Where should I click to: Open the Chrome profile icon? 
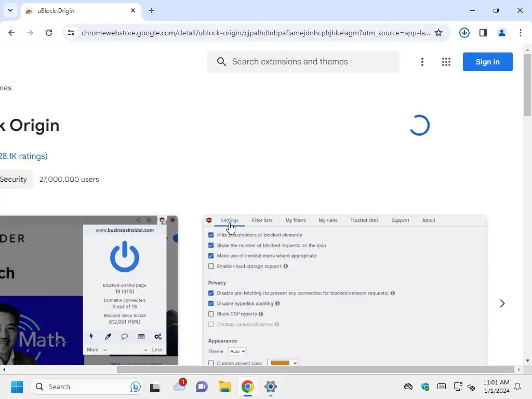501,33
